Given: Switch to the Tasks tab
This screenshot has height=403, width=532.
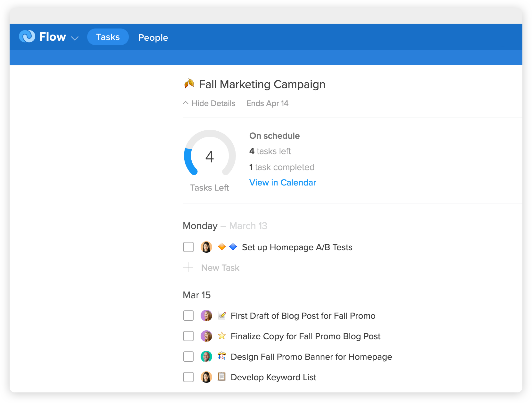Looking at the screenshot, I should click(108, 37).
